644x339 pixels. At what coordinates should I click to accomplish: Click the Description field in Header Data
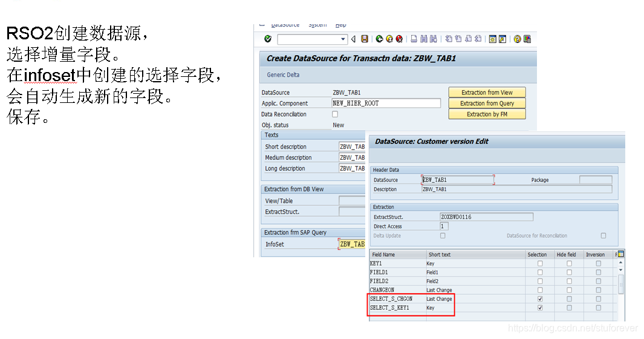(516, 189)
